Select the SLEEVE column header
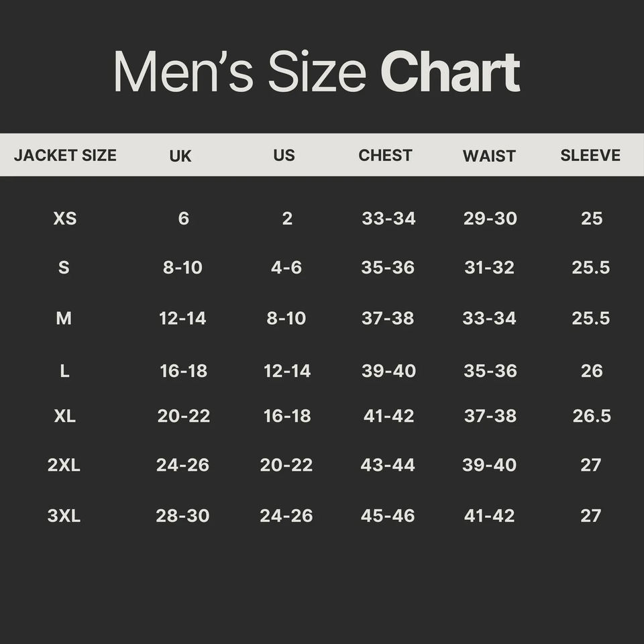This screenshot has width=644, height=644. click(590, 155)
